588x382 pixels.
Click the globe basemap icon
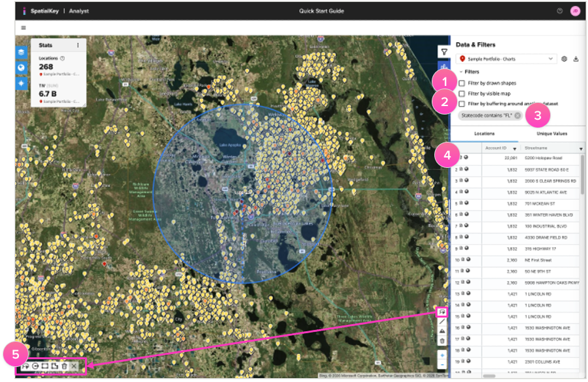(x=21, y=68)
